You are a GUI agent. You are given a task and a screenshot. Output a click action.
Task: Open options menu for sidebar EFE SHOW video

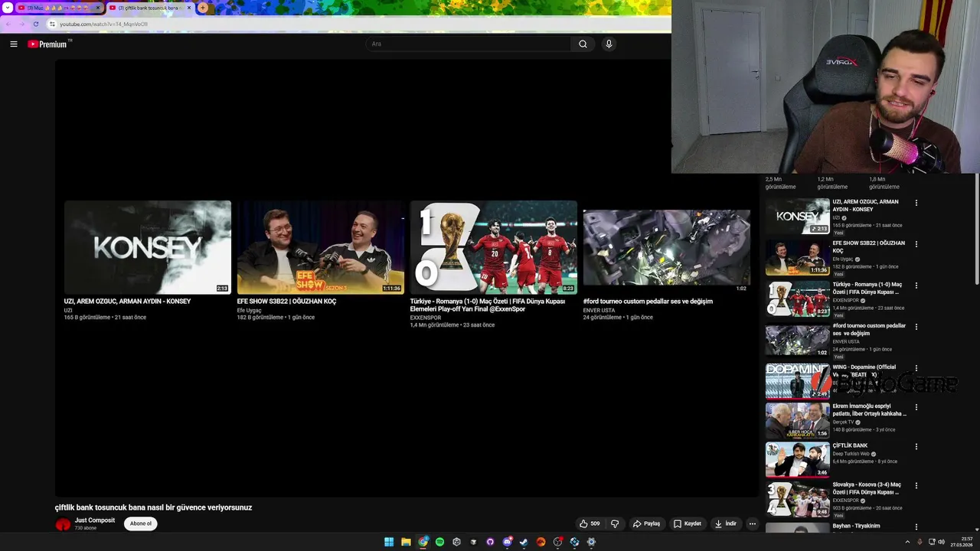916,244
